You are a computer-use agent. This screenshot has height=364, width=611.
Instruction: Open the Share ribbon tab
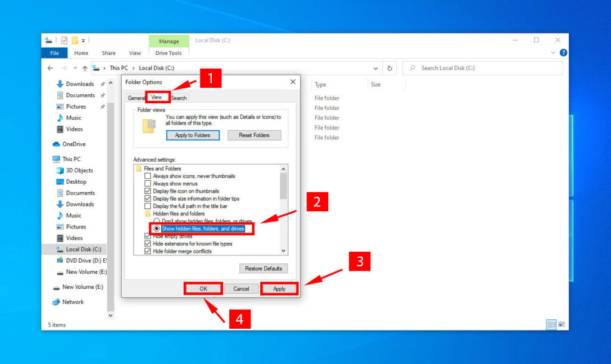click(x=109, y=53)
